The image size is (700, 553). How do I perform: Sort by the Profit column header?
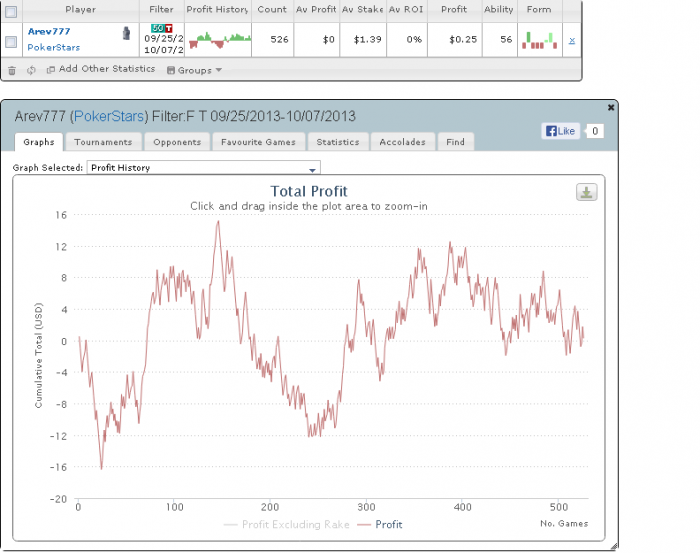coord(454,9)
